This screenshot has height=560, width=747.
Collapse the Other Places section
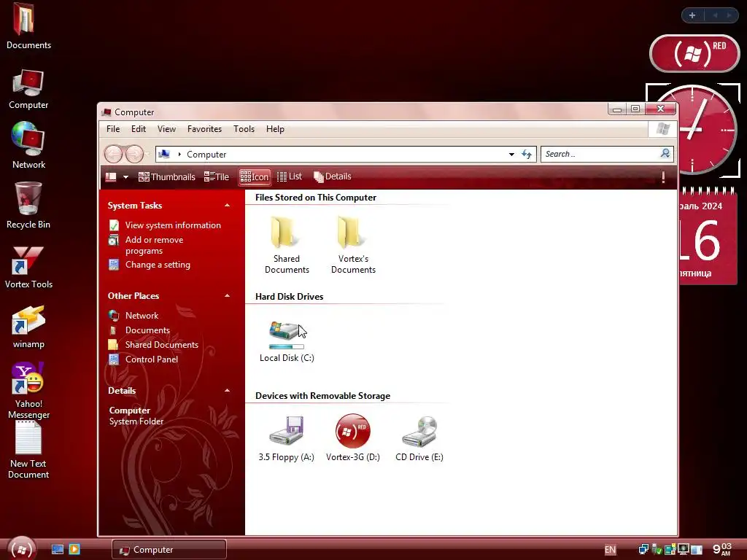[228, 296]
